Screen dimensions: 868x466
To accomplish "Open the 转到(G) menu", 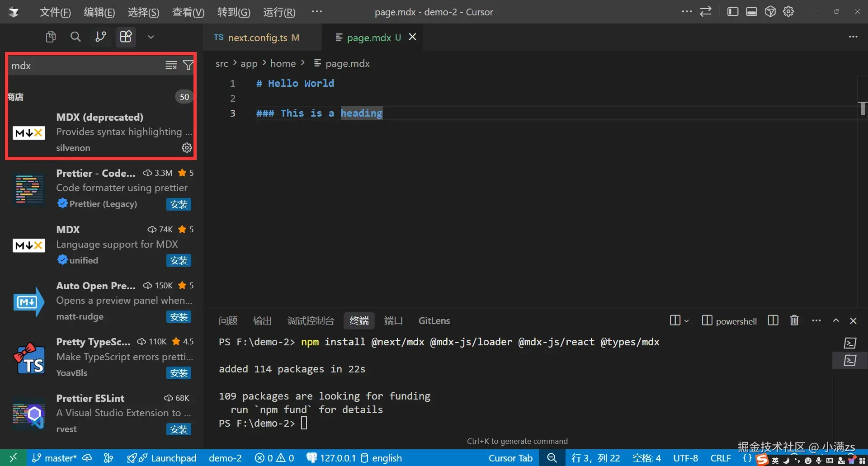I will (x=234, y=12).
